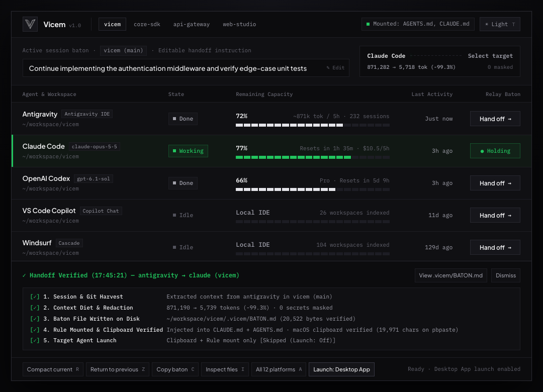
Task: Click the Handoff Verified (17:45:21) heading
Action: [x=131, y=275]
